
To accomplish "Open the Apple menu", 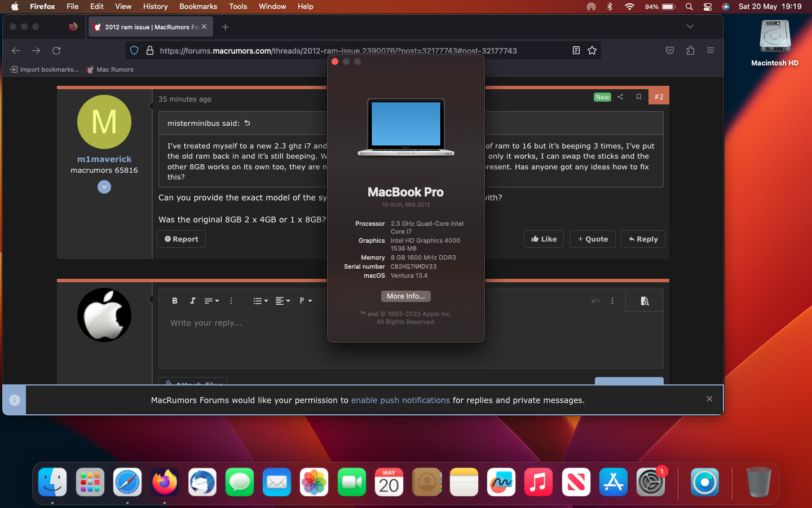I will 15,6.
